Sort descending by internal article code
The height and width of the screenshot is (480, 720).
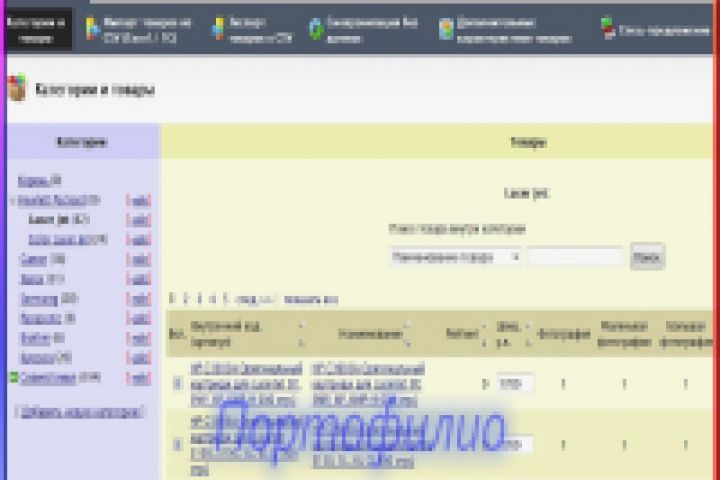click(x=302, y=343)
